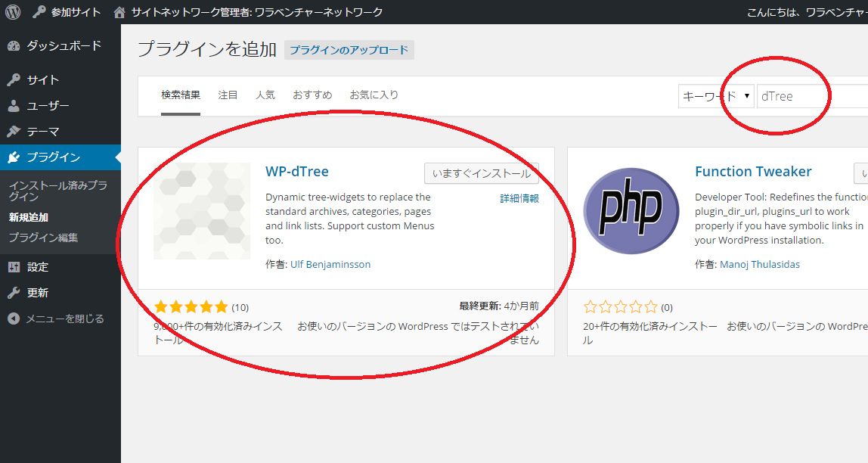
Task: Collapse sidebar via メニューを閉じる
Action: pos(65,319)
